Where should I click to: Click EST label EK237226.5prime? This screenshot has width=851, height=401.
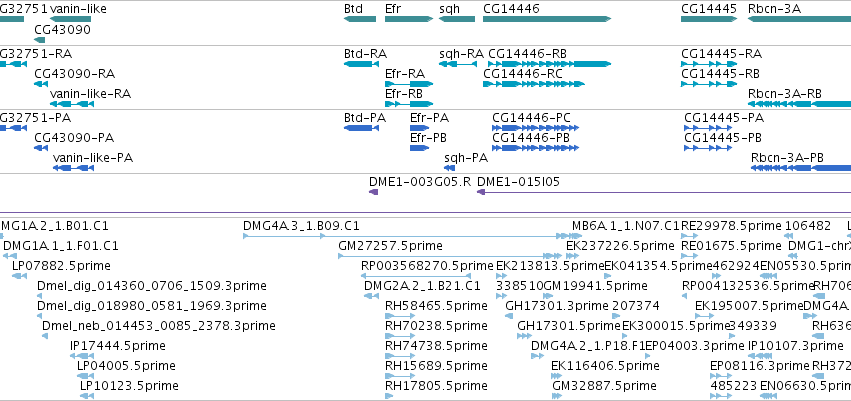pos(620,245)
